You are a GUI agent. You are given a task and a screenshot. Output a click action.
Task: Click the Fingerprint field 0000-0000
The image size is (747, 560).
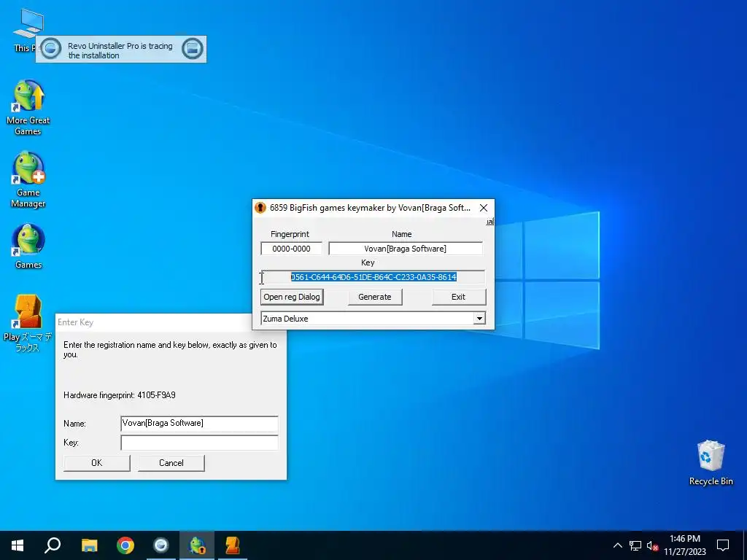(x=291, y=249)
